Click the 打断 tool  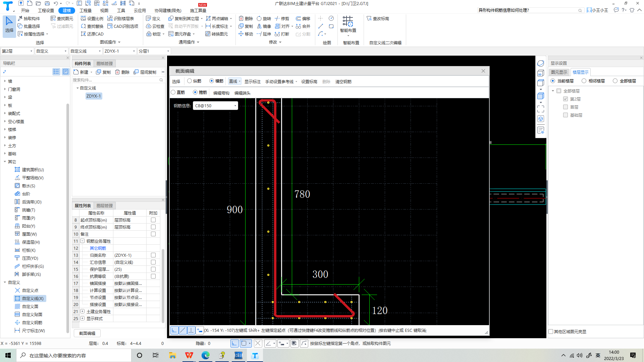282,34
